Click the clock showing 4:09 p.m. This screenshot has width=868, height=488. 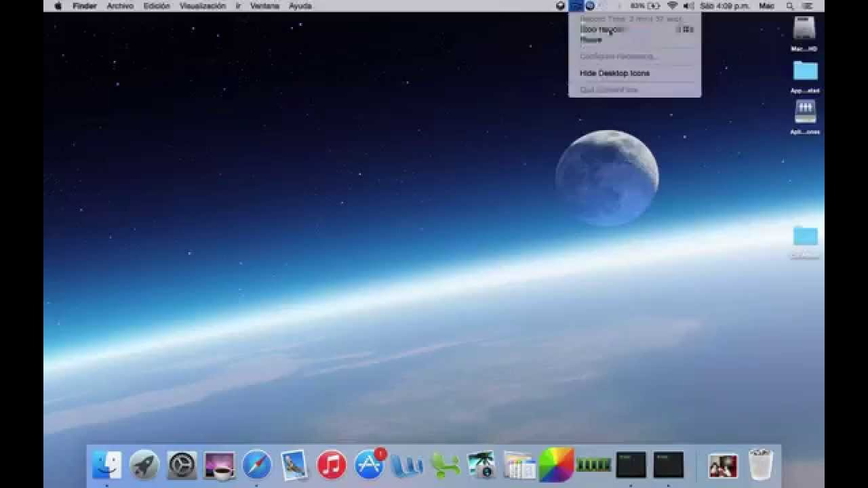(724, 5)
